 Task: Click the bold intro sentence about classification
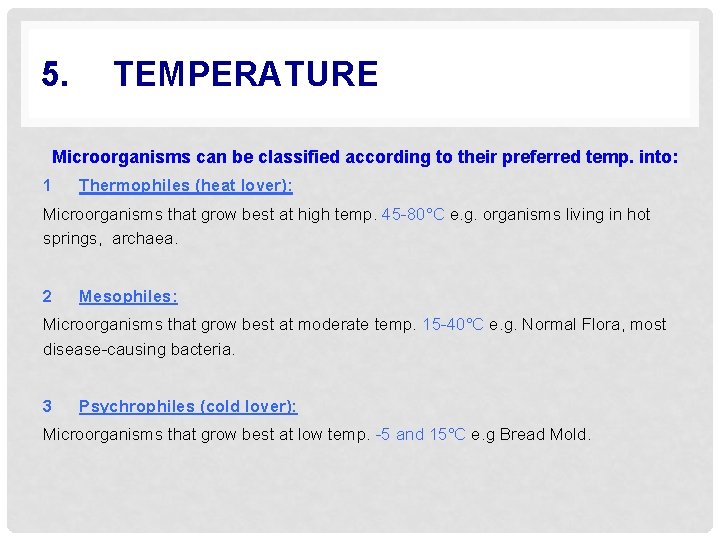point(365,157)
